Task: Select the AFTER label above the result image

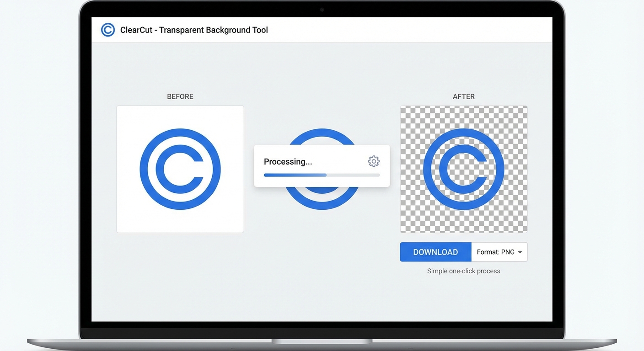Action: 464,96
